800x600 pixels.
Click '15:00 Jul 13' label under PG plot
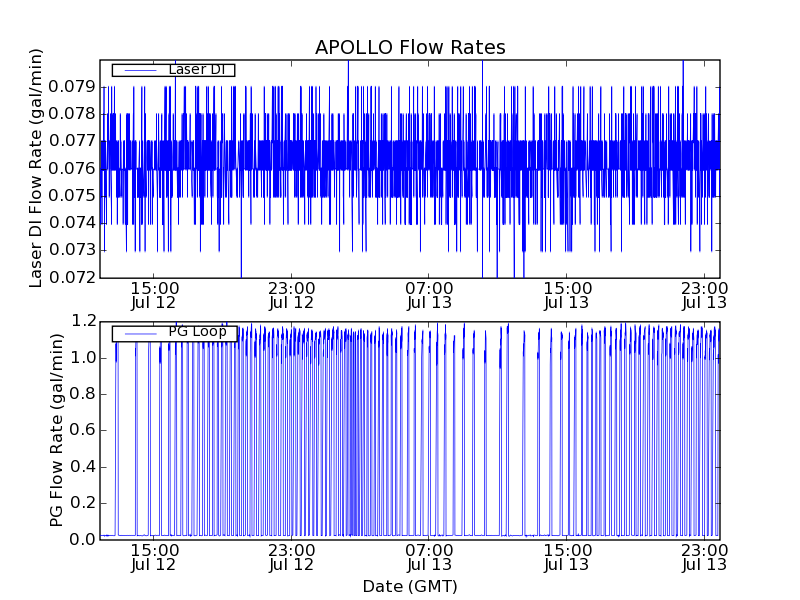click(x=567, y=558)
